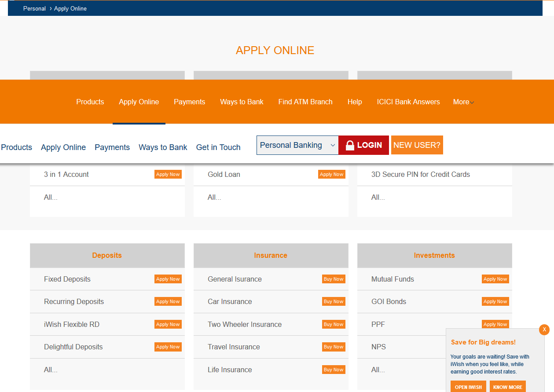Open the Personal Banking dropdown
Image resolution: width=554 pixels, height=392 pixels.
(297, 145)
